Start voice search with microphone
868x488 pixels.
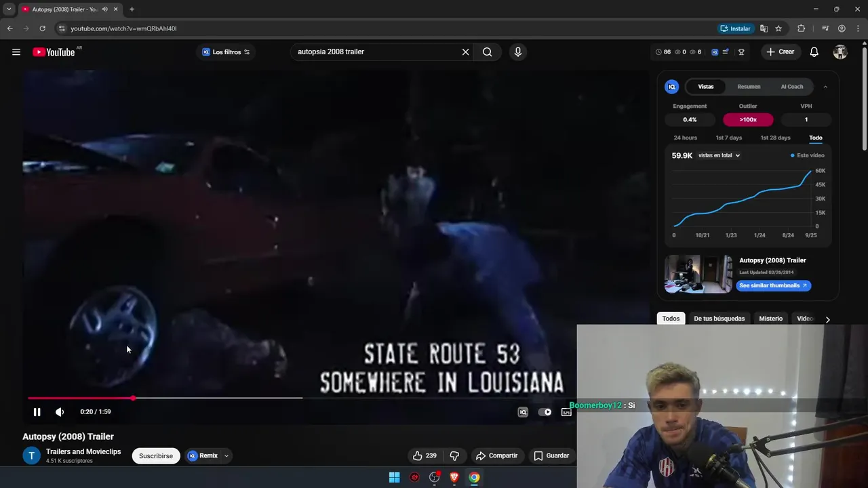tap(518, 52)
